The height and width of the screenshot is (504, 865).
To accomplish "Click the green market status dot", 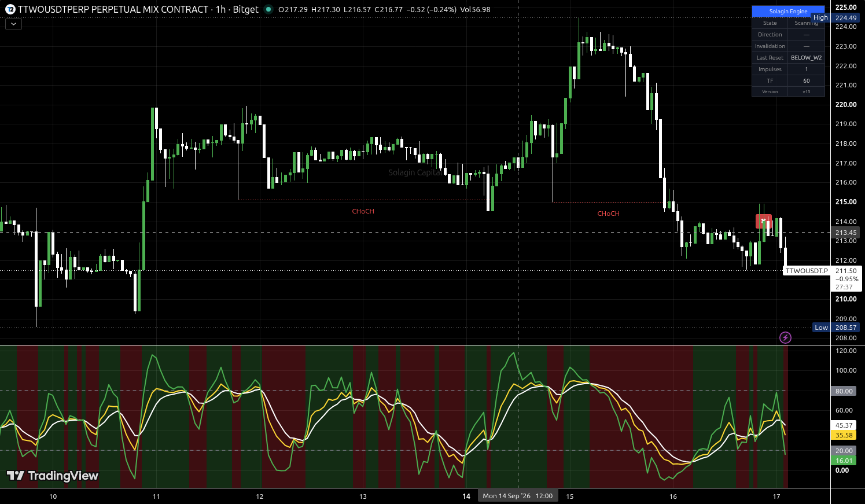I will [x=268, y=9].
